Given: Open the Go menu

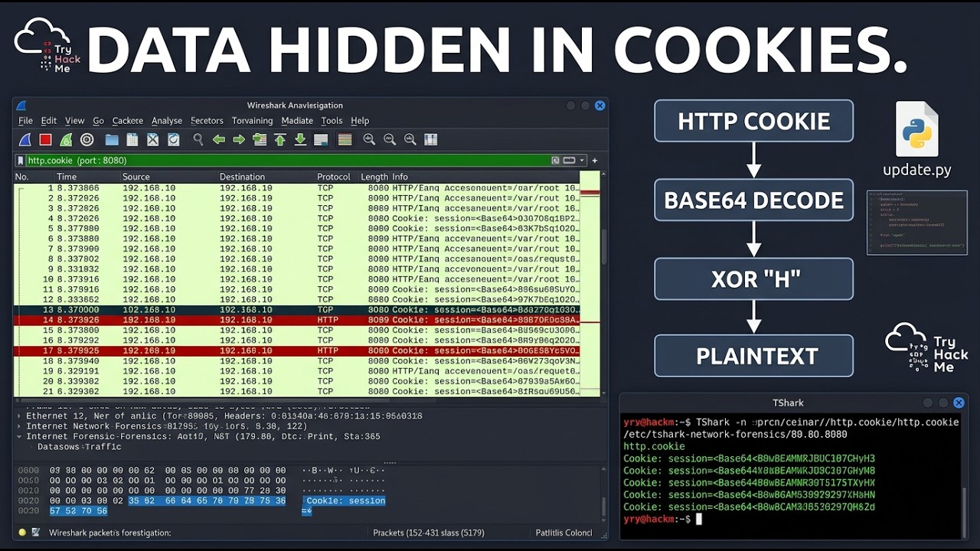Looking at the screenshot, I should pyautogui.click(x=98, y=121).
